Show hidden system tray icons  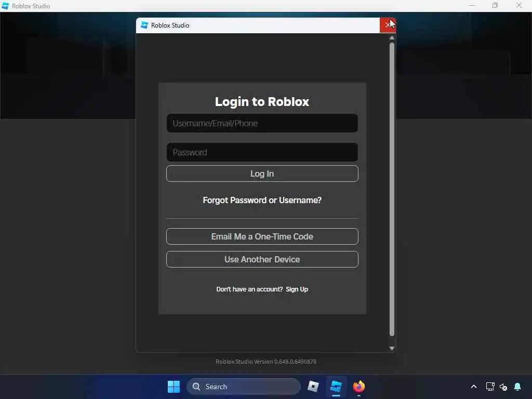(474, 387)
